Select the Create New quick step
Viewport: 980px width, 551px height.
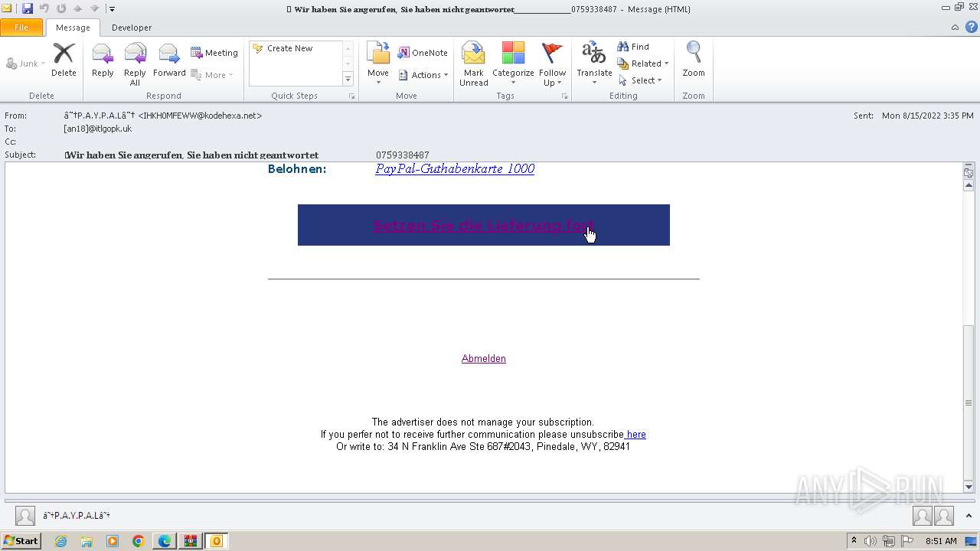[289, 48]
